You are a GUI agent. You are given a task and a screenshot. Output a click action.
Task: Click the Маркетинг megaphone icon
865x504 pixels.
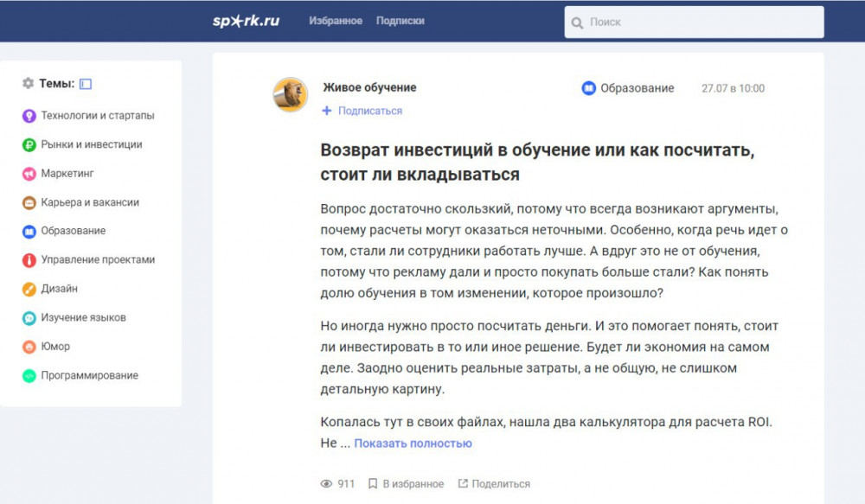pyautogui.click(x=29, y=174)
